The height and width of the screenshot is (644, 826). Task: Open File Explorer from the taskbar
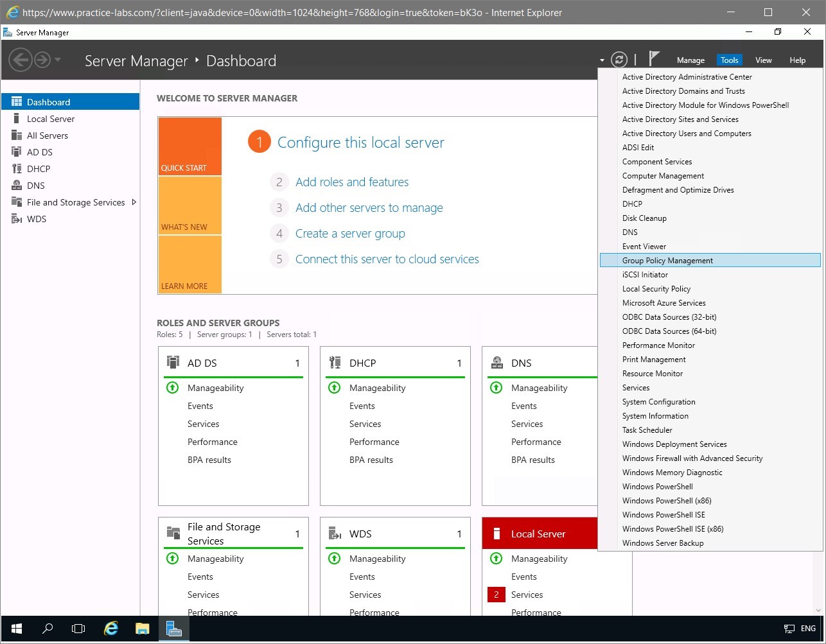[142, 629]
